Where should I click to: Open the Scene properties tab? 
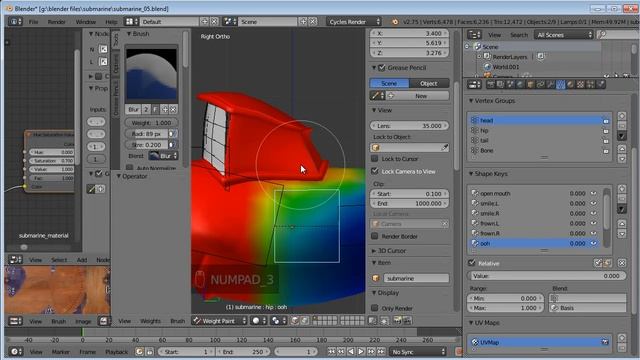[x=510, y=84]
